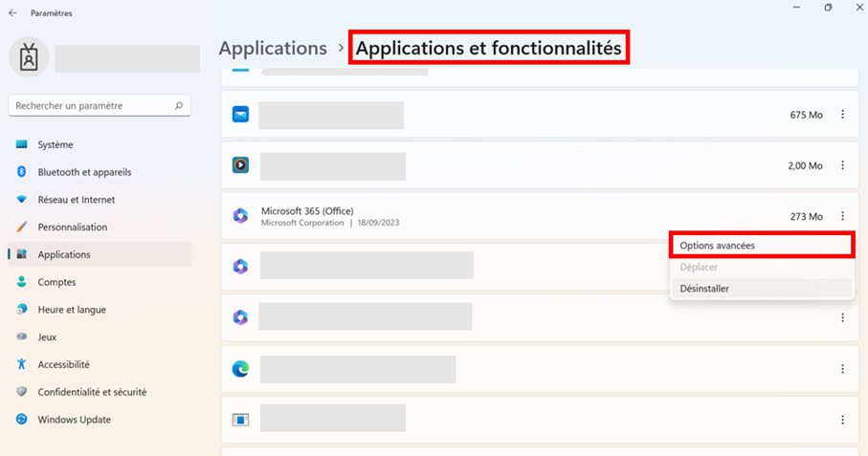The width and height of the screenshot is (868, 456).
Task: Open three-dot menu for the Edge app row
Action: (842, 369)
